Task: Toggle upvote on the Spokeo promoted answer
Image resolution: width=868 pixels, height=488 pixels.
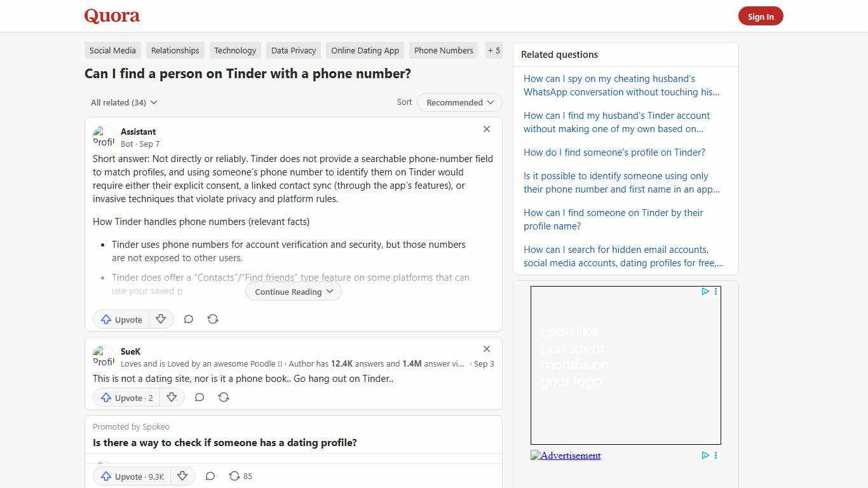Action: pyautogui.click(x=132, y=476)
